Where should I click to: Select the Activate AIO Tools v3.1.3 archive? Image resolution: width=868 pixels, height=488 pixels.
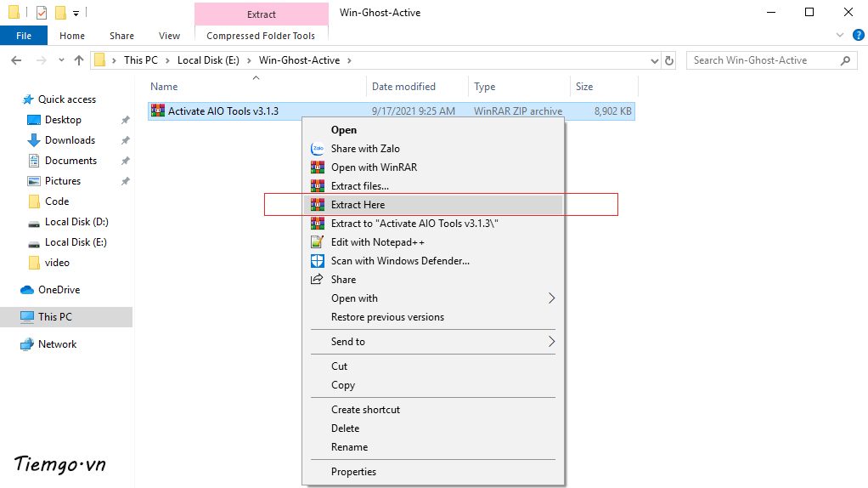(x=223, y=111)
